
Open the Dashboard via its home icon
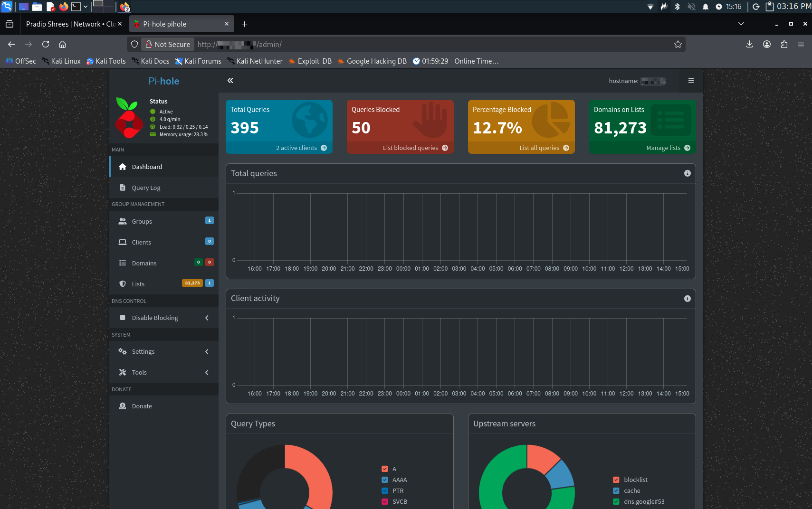(x=123, y=167)
